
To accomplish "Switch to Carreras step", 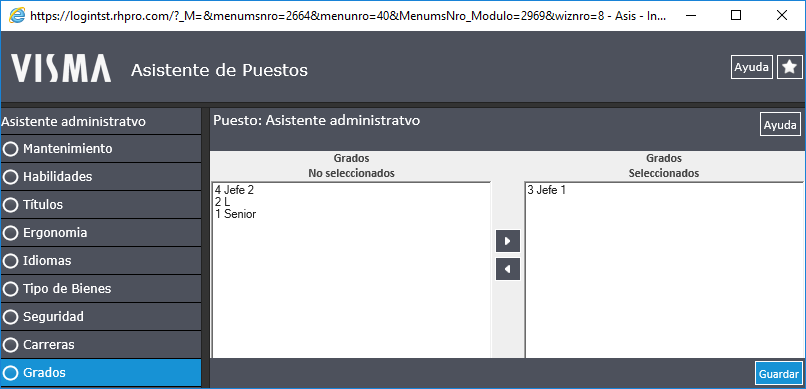I will tap(101, 344).
